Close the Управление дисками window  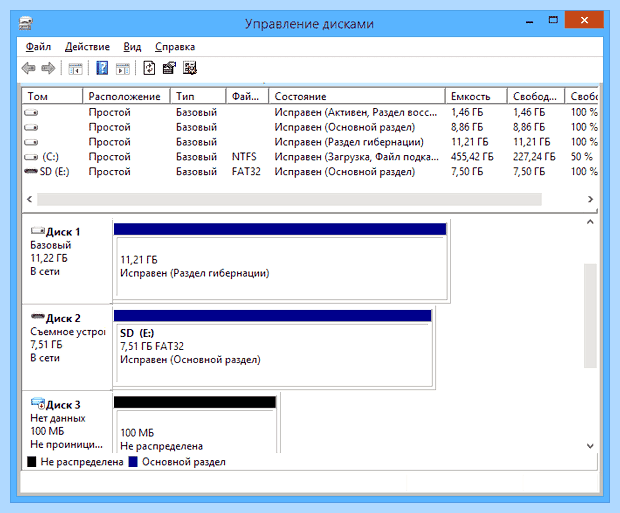click(584, 20)
